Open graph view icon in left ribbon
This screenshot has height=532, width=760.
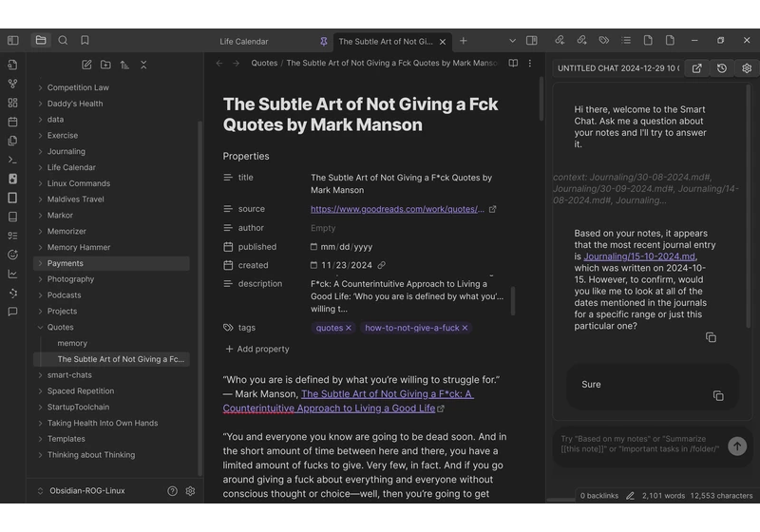13,84
